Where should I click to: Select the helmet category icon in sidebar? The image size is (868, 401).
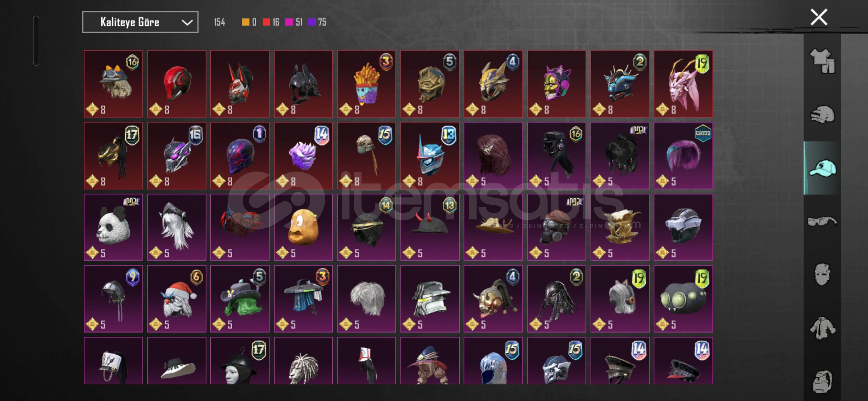pos(822,114)
